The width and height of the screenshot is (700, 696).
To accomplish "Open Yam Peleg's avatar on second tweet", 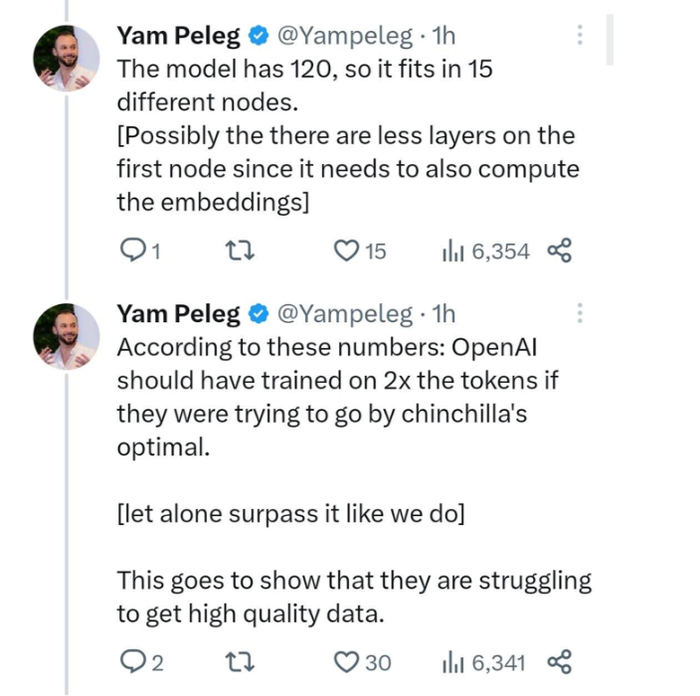I will tap(68, 337).
